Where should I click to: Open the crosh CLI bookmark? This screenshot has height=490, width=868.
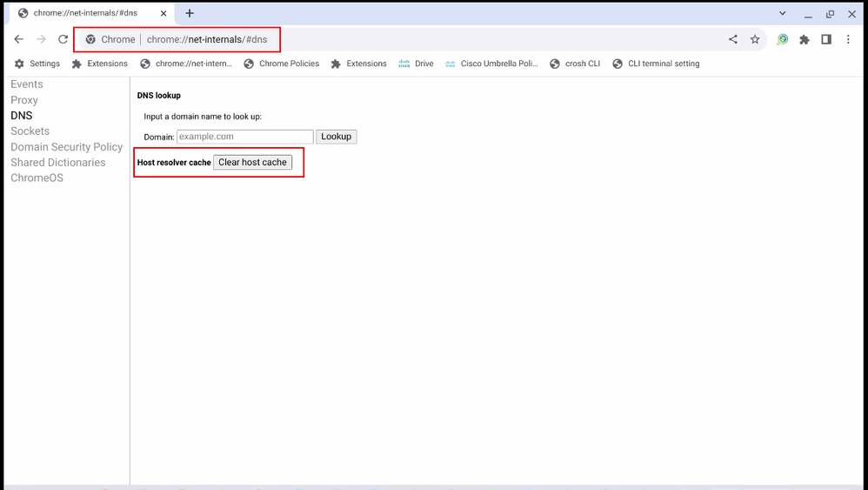click(x=575, y=64)
